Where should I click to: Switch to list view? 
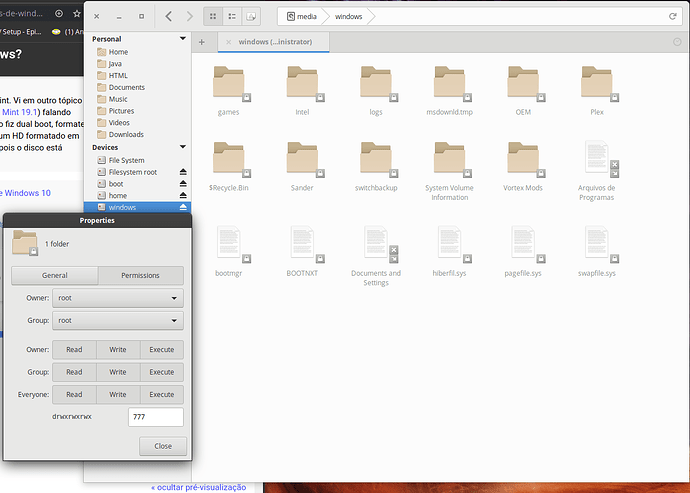(232, 16)
